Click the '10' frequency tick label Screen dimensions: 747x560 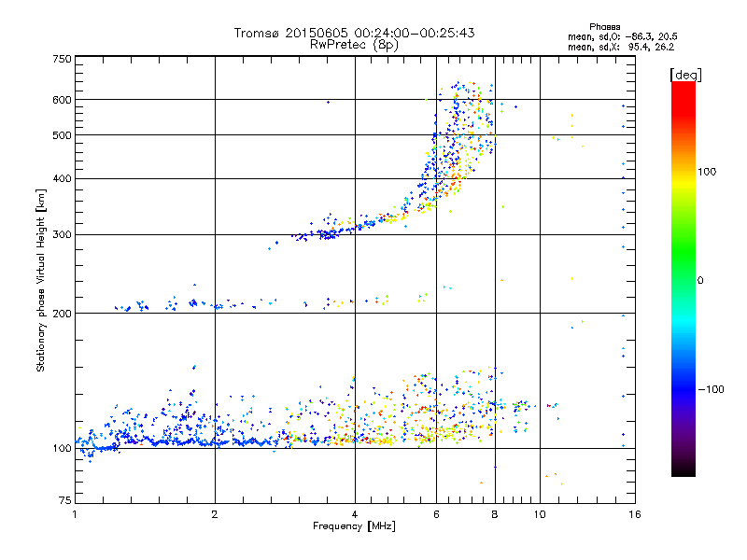pyautogui.click(x=540, y=514)
